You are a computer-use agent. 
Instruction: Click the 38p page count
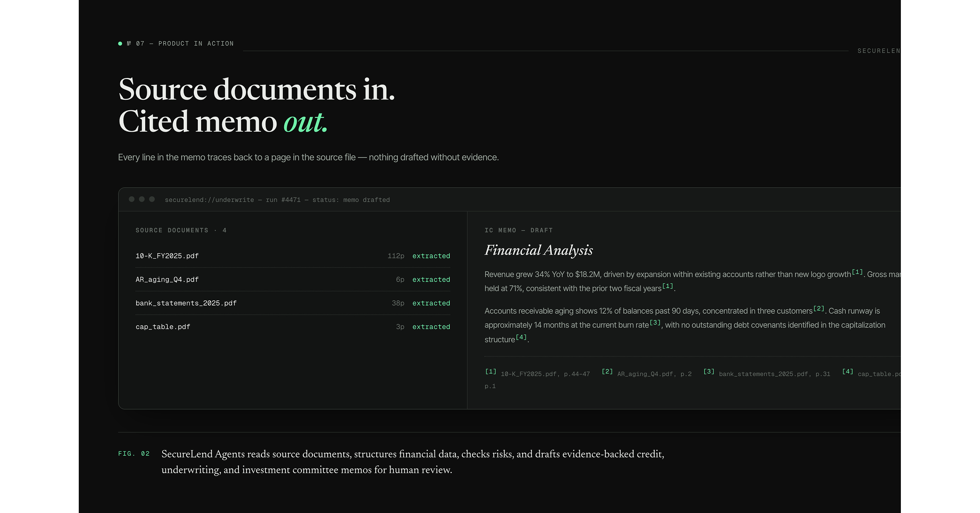[398, 303]
